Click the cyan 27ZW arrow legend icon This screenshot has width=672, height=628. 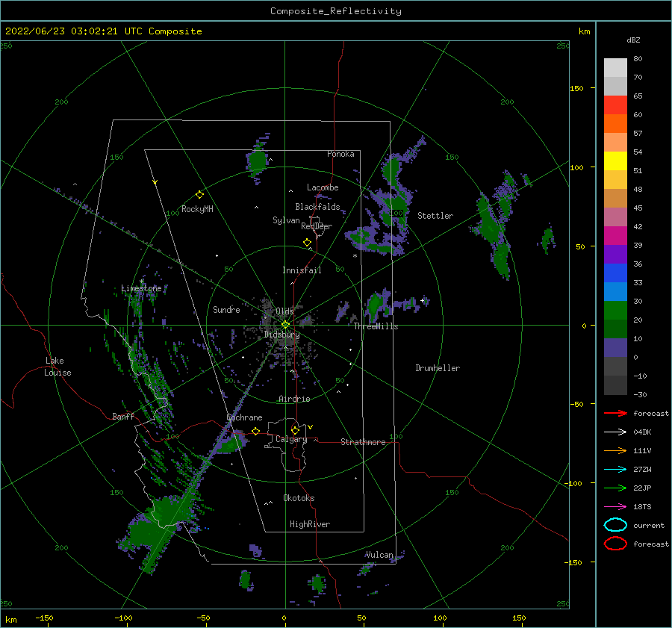615,470
